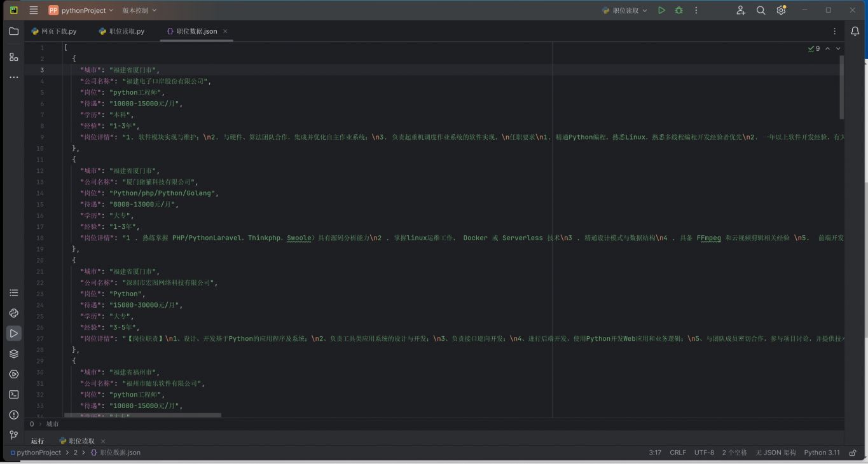Open Python 3.11 interpreter selector
868x464 pixels.
pos(822,453)
